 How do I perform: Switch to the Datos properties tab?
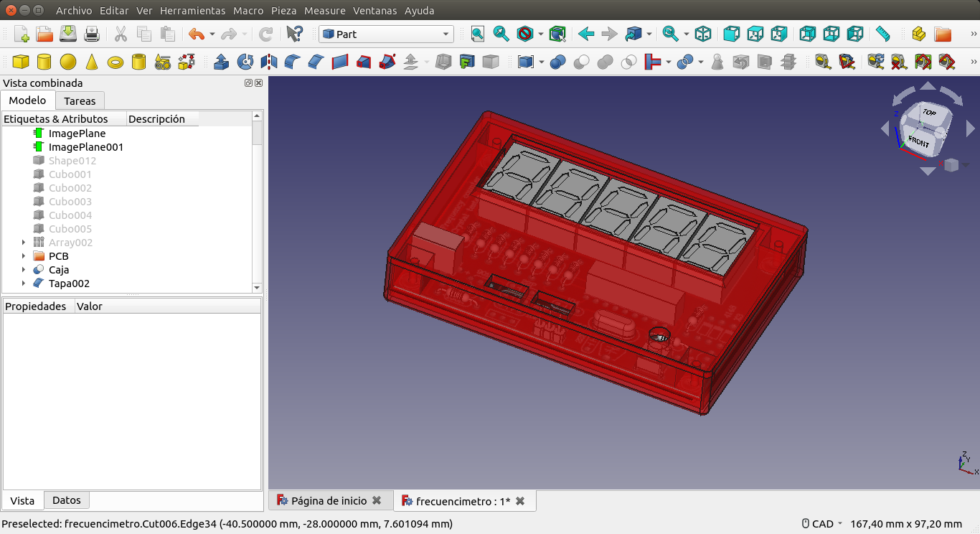(67, 500)
